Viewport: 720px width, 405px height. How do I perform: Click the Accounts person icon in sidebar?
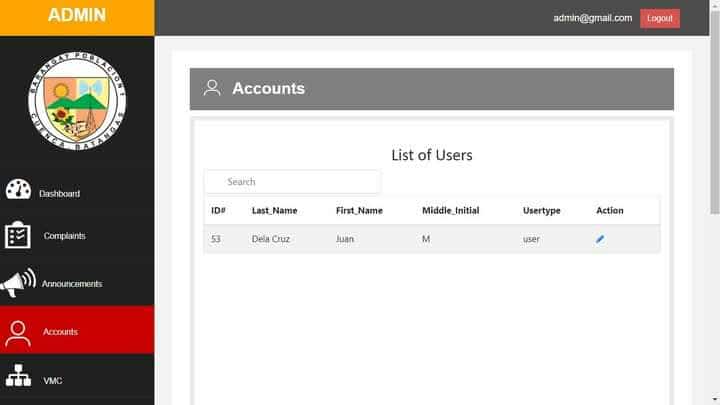click(18, 332)
